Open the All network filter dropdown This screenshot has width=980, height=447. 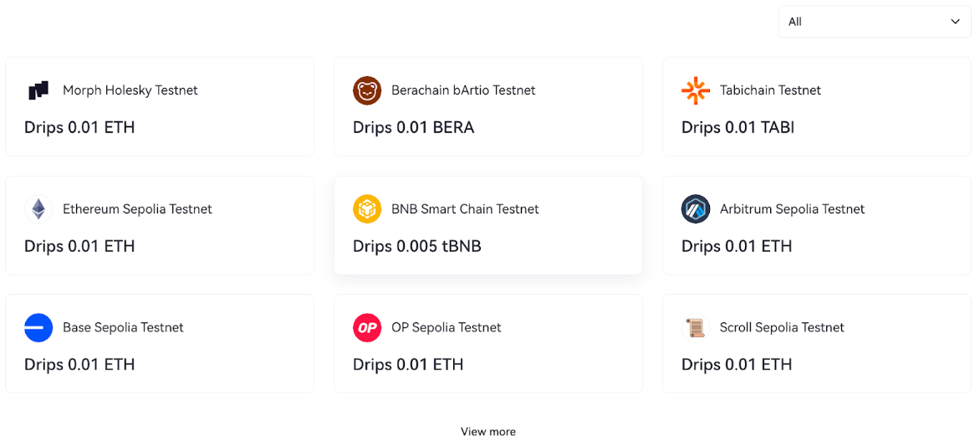875,22
